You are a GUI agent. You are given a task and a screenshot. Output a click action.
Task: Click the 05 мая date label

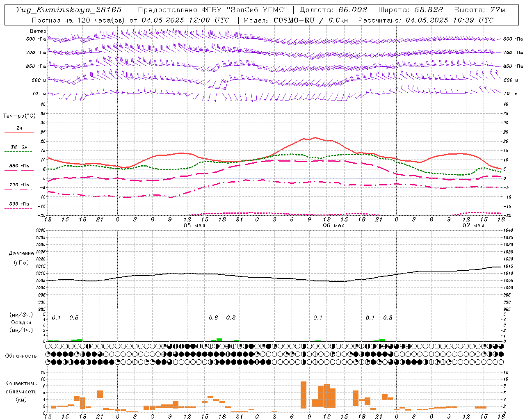coord(194,226)
